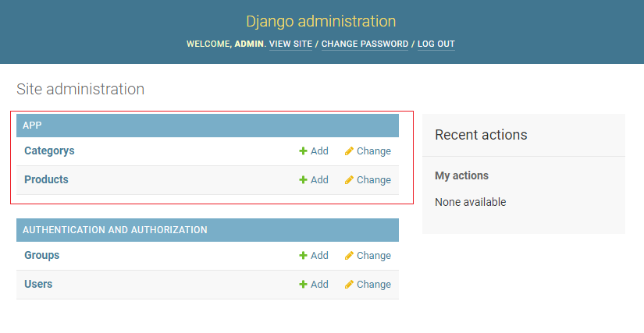
Task: Click the green plus icon for Products
Action: 303,180
